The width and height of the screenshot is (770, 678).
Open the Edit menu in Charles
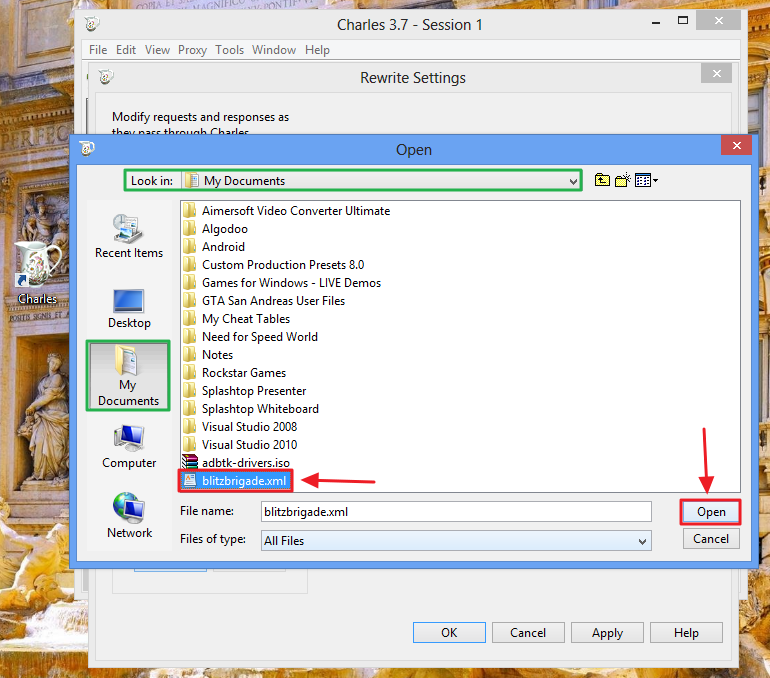[x=126, y=50]
